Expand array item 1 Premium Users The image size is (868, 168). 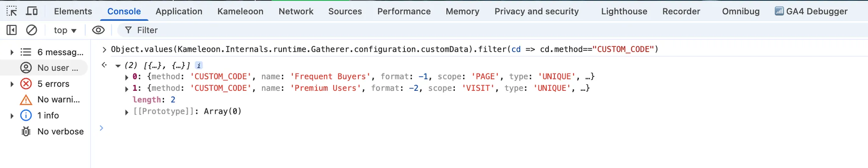tap(127, 89)
